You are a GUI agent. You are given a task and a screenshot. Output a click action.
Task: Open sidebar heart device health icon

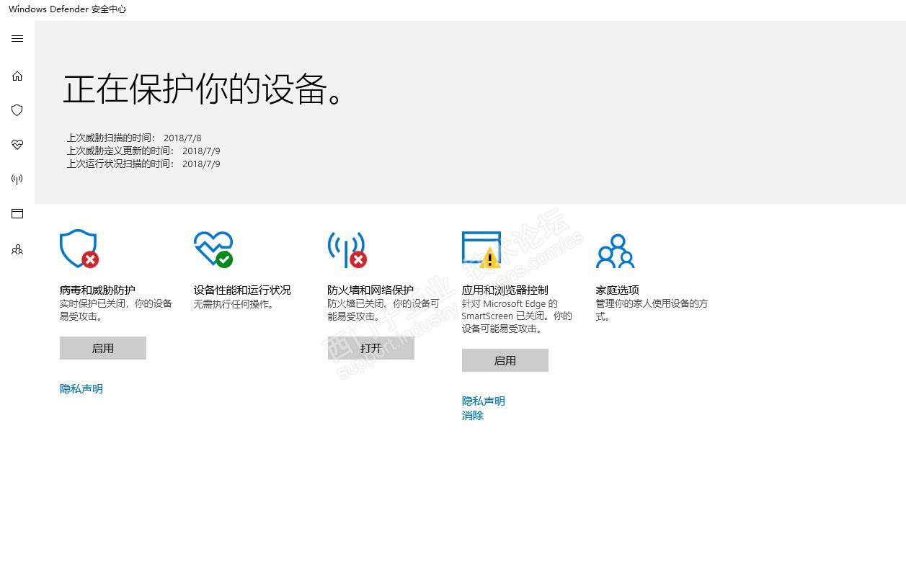point(17,145)
